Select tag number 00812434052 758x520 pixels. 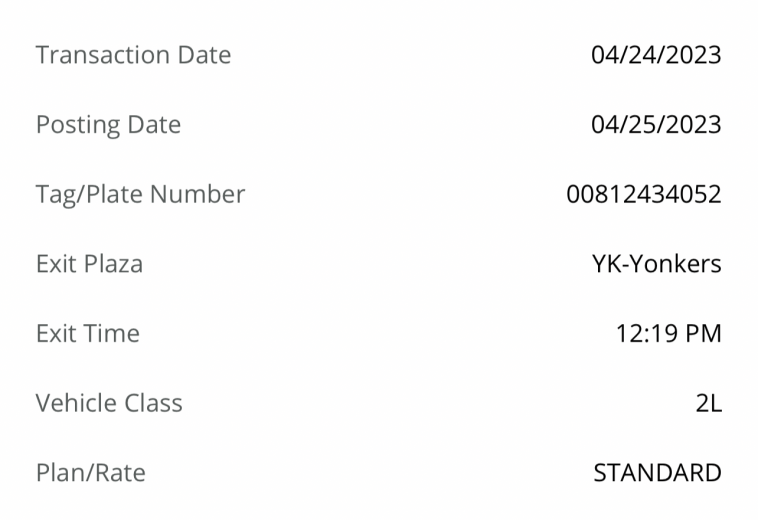pos(644,194)
